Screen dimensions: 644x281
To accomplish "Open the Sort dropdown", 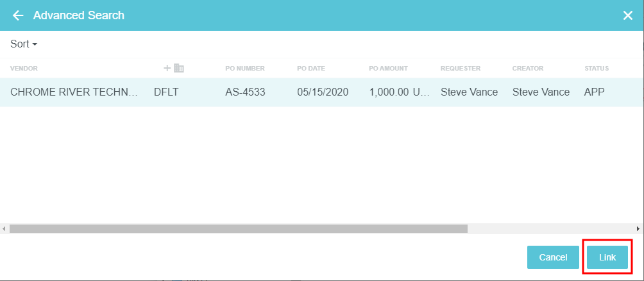I will pyautogui.click(x=24, y=44).
